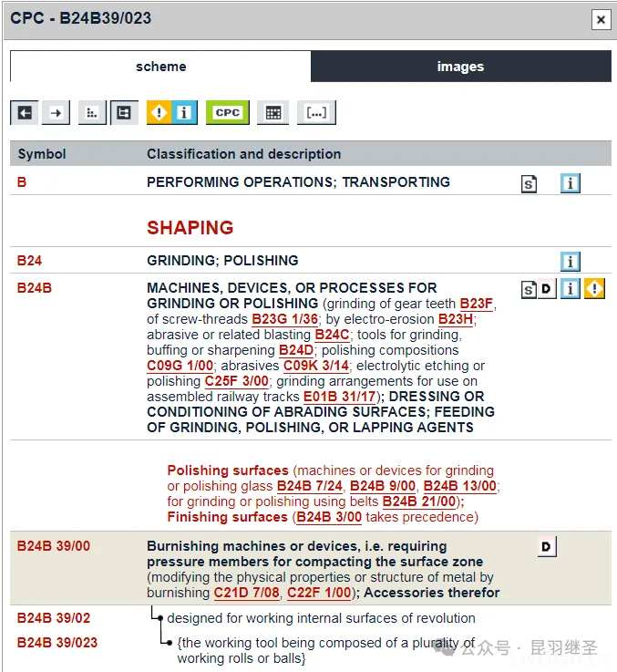Click the D definition icon in B24B row
This screenshot has width=617, height=672.
546,289
